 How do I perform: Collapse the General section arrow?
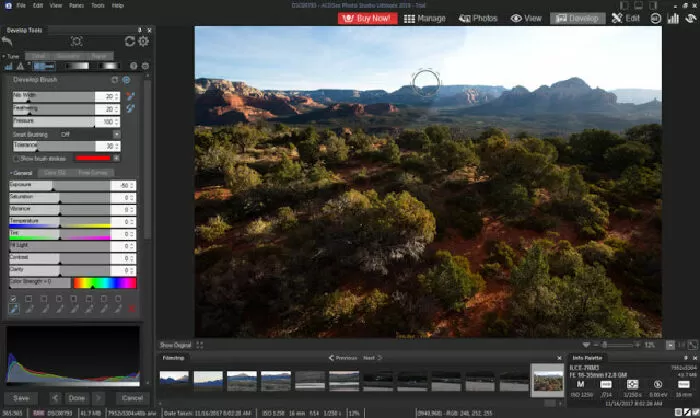[x=11, y=173]
